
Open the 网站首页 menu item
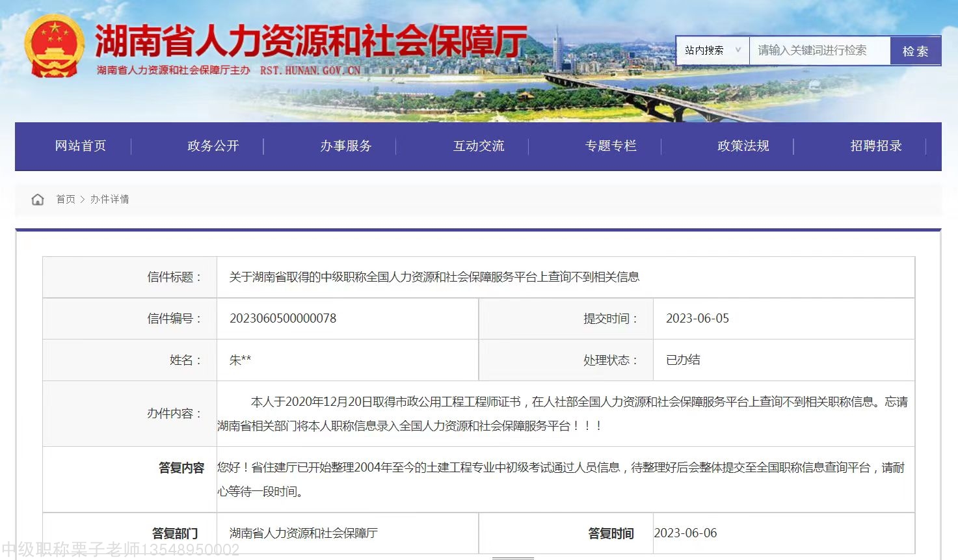(x=81, y=146)
